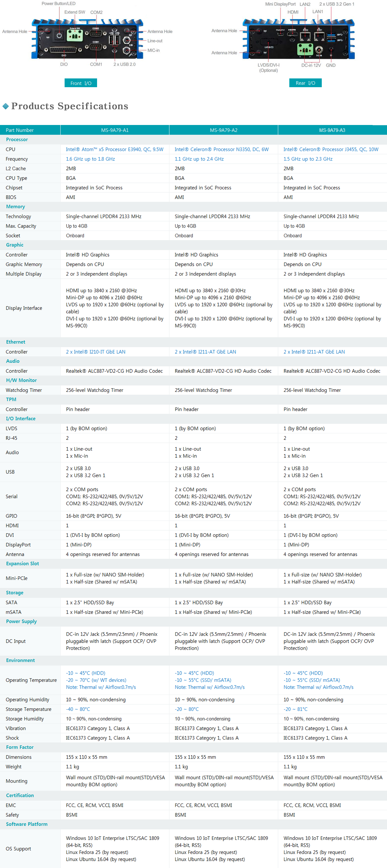Viewport: 387px width, 868px height.
Task: Click the -20 ~ 81°C storage temperature value
Action: coord(295,709)
